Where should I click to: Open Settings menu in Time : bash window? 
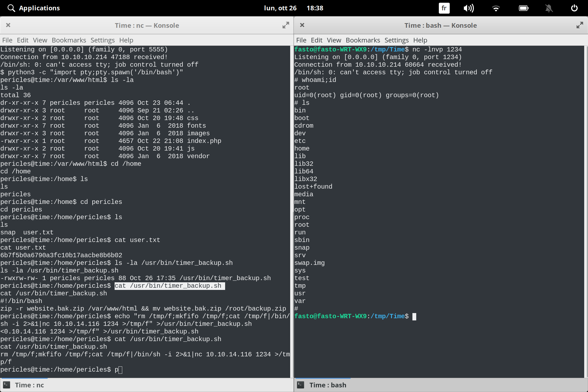397,40
